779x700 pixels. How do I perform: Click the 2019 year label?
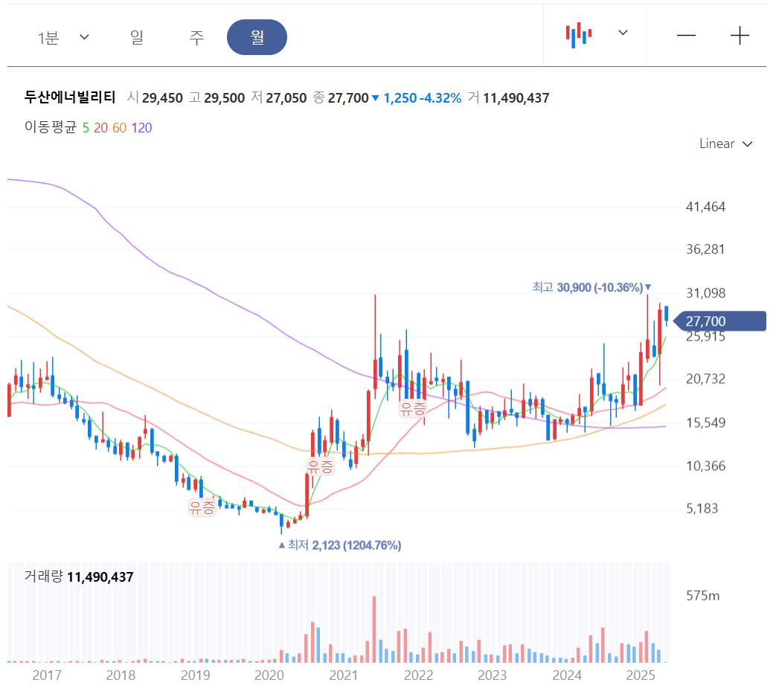click(195, 675)
